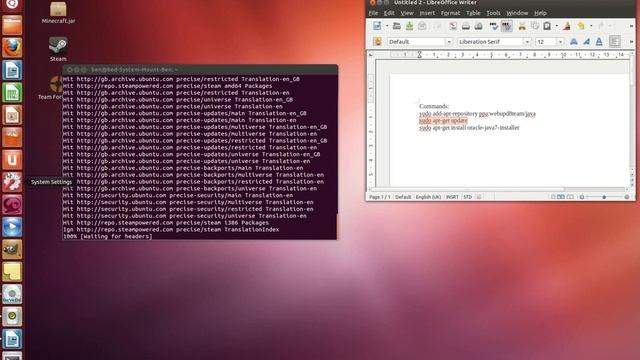Open Ubuntu One from the launcher
The image size is (640, 360).
(x=12, y=159)
